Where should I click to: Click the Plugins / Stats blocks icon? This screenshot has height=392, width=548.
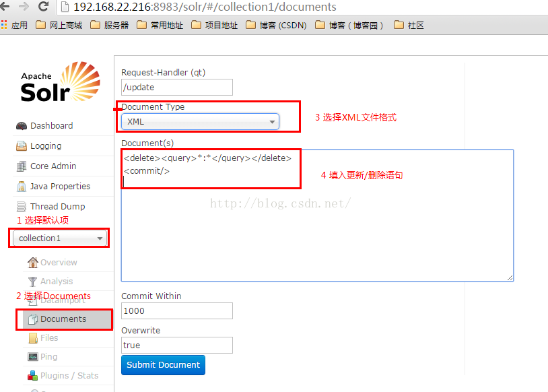[32, 376]
